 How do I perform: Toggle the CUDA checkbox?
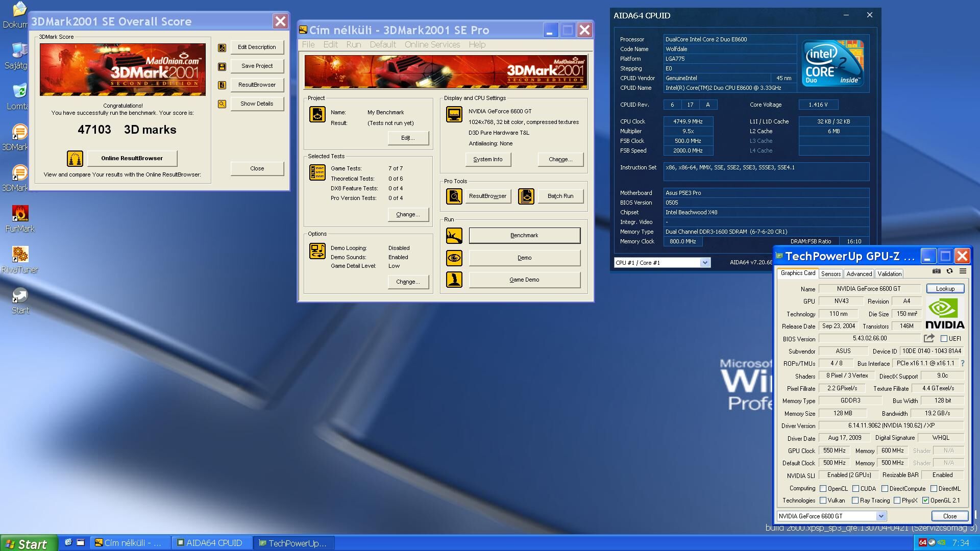pos(855,489)
